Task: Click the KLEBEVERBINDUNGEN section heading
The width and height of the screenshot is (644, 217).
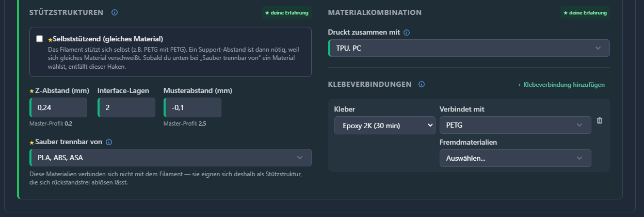Action: click(x=369, y=84)
